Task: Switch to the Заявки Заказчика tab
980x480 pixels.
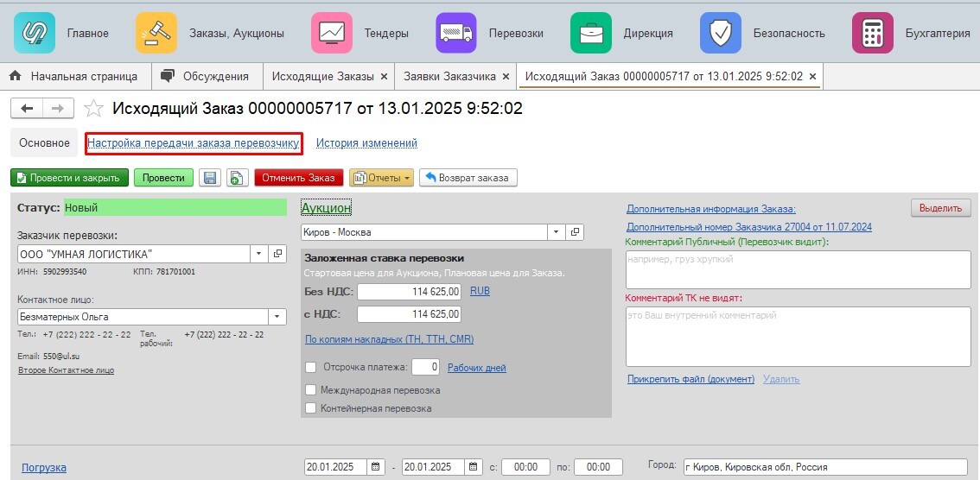Action: pos(449,76)
